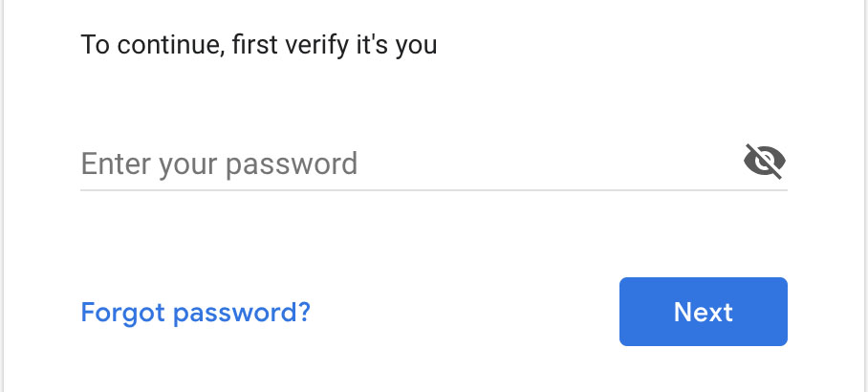Select the password input box

pyautogui.click(x=410, y=163)
